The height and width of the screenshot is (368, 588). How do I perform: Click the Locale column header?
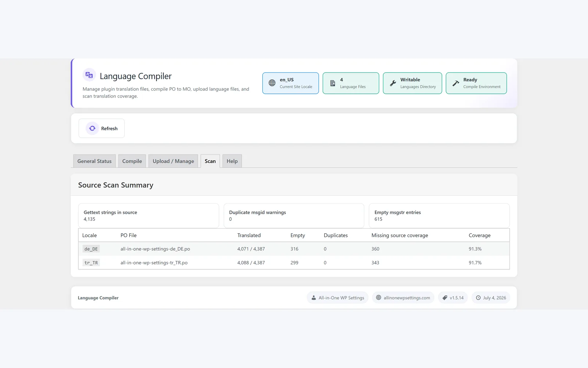[90, 235]
